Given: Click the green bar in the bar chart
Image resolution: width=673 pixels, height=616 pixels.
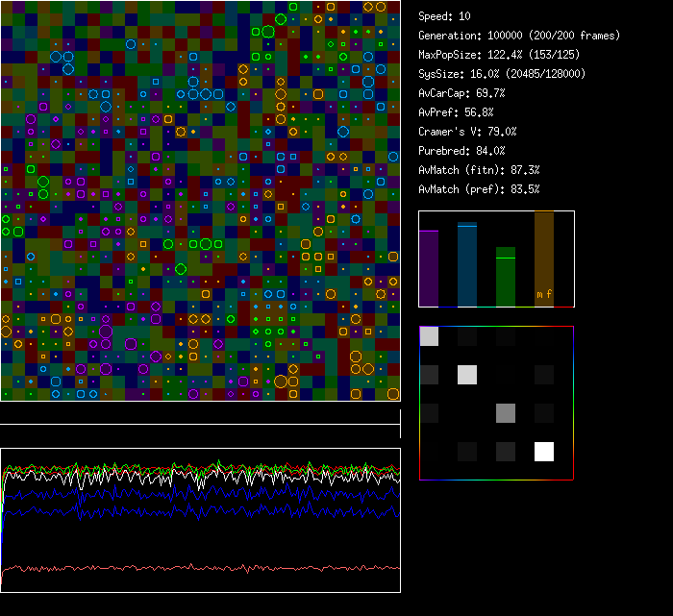Looking at the screenshot, I should [506, 277].
